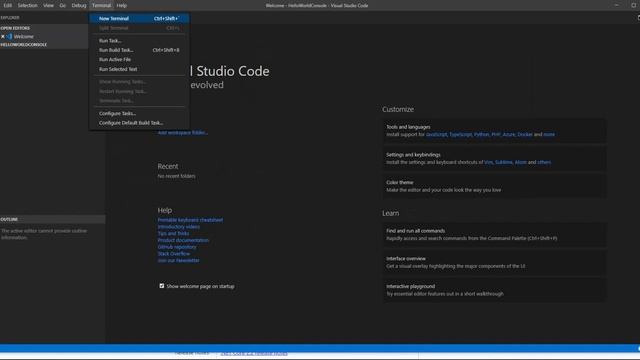Click the EXPLORER panel title
Viewport: 640px width, 360px height.
click(x=10, y=18)
